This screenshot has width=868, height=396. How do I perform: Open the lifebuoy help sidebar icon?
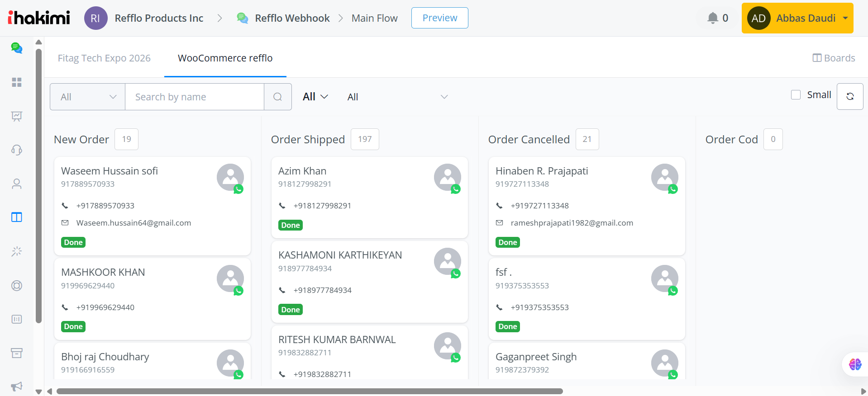coord(17,286)
